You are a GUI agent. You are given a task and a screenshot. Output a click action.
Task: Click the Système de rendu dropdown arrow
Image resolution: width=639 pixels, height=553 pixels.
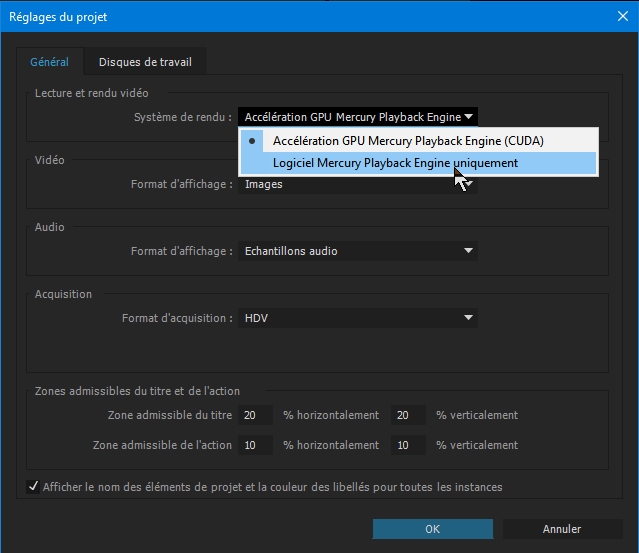click(469, 117)
